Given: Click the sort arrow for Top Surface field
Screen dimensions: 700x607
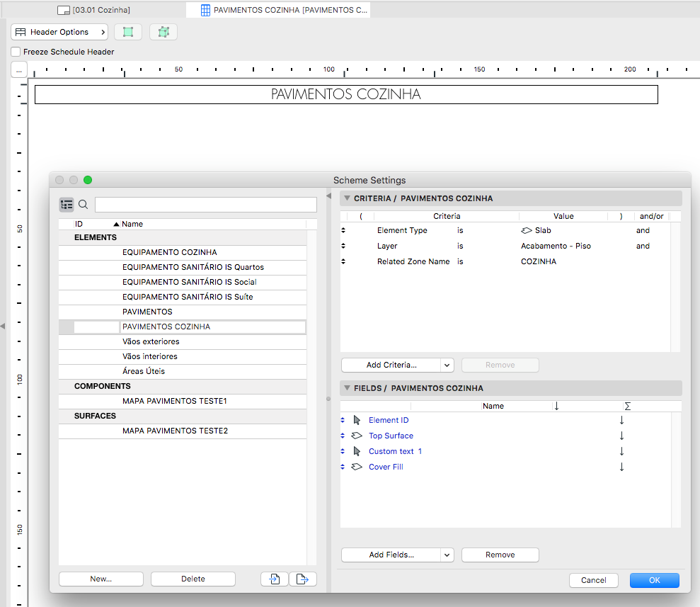Looking at the screenshot, I should (x=621, y=436).
